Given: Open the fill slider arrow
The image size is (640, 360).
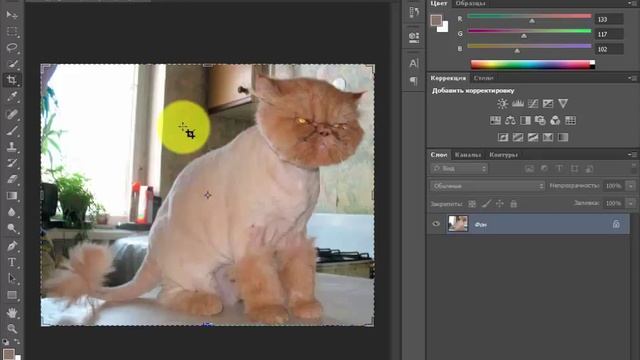Looking at the screenshot, I should (x=631, y=203).
